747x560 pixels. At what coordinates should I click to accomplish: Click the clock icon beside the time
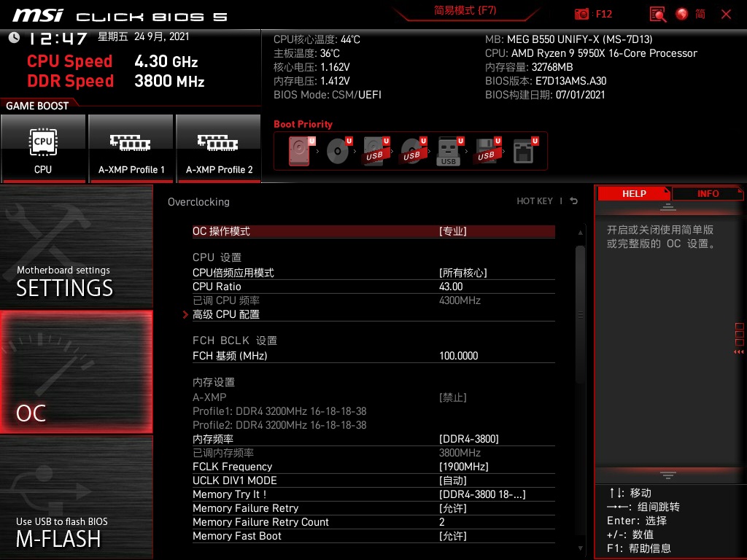pos(14,37)
